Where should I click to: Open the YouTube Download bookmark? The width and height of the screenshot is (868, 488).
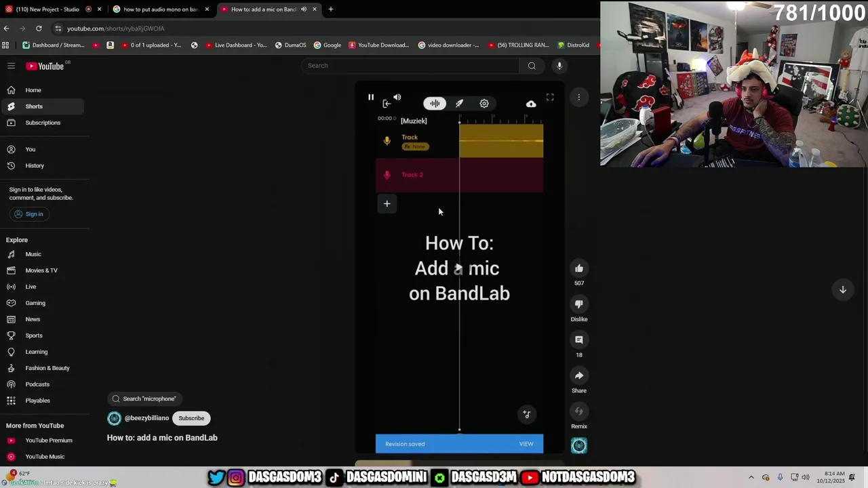[x=378, y=45]
